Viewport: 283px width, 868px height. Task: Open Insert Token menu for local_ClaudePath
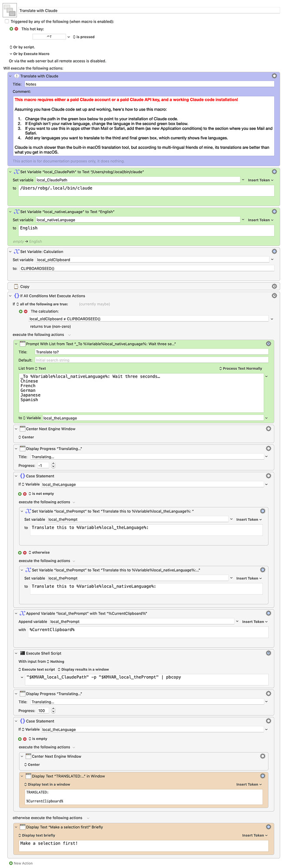(260, 180)
